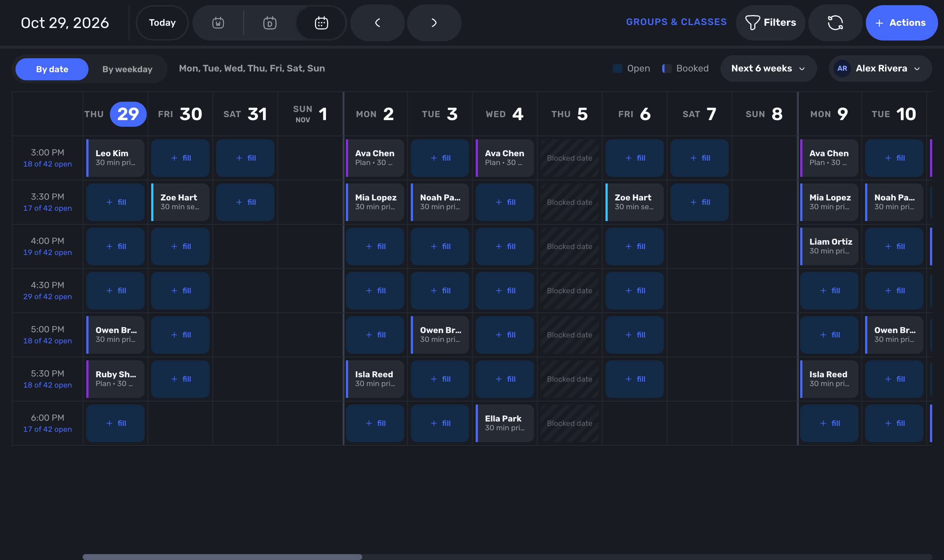Open Ella Park appointment on Wednesday 4

point(504,423)
